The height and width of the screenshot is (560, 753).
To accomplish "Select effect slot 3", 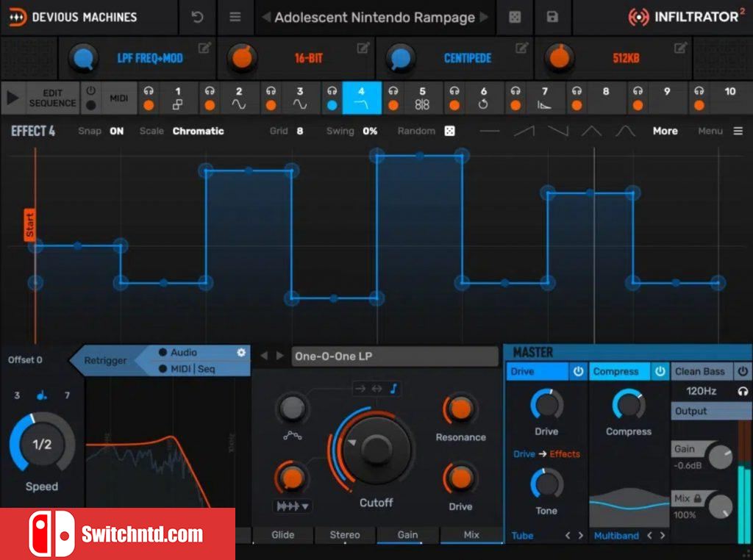I will [x=300, y=98].
